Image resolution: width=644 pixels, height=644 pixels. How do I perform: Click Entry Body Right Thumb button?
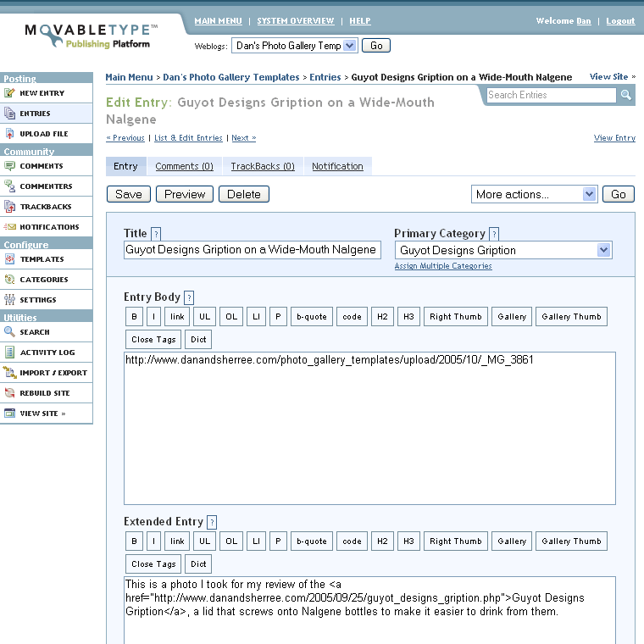click(456, 317)
